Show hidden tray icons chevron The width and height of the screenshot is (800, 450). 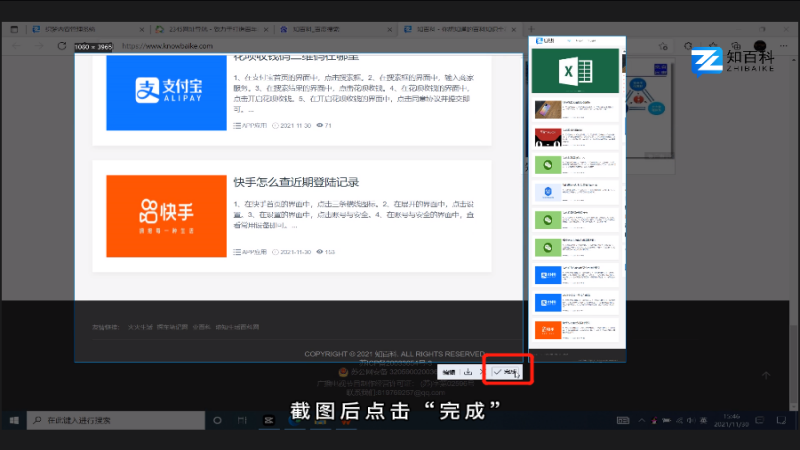[642, 420]
